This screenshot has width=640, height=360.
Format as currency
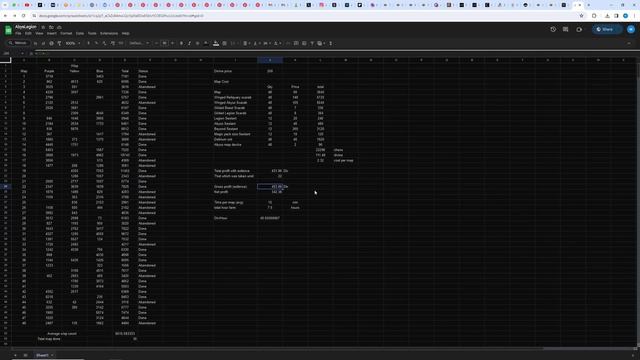[89, 43]
